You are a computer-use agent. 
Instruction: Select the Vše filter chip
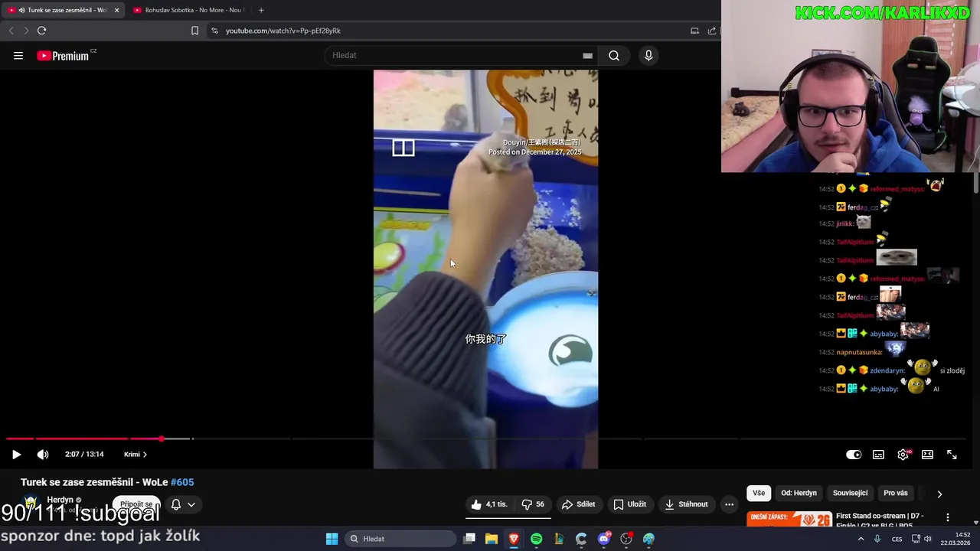pyautogui.click(x=759, y=494)
